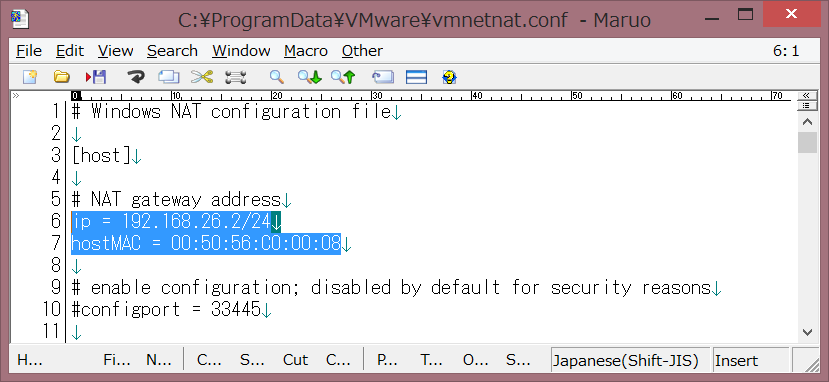
Task: Click the toolbar icon right of the scissors
Action: (235, 77)
